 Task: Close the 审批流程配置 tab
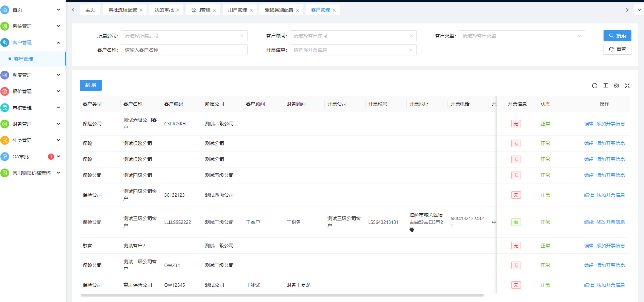click(x=141, y=10)
